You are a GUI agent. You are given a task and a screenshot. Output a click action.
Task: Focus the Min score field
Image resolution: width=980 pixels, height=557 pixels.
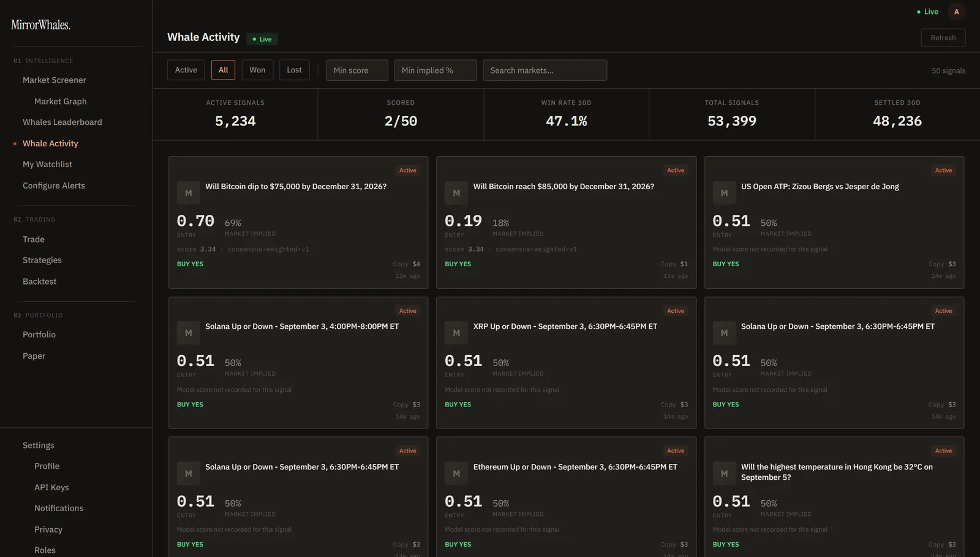(x=357, y=70)
